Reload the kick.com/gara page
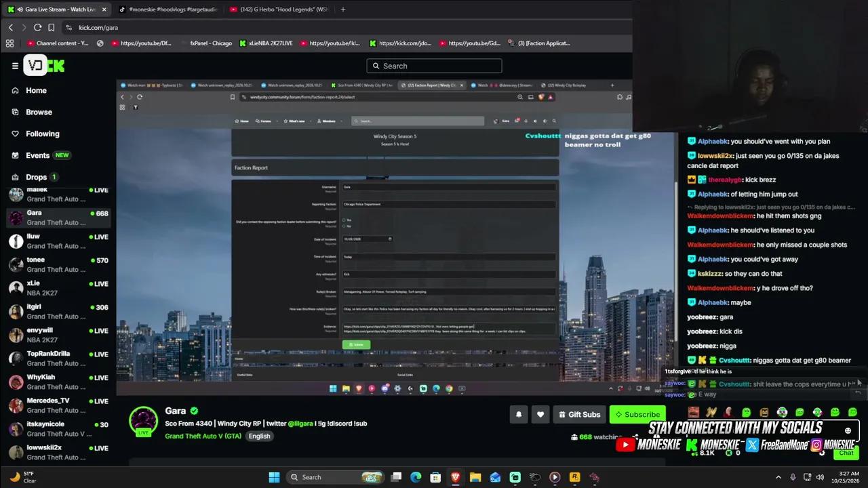The height and width of the screenshot is (488, 868). [37, 27]
